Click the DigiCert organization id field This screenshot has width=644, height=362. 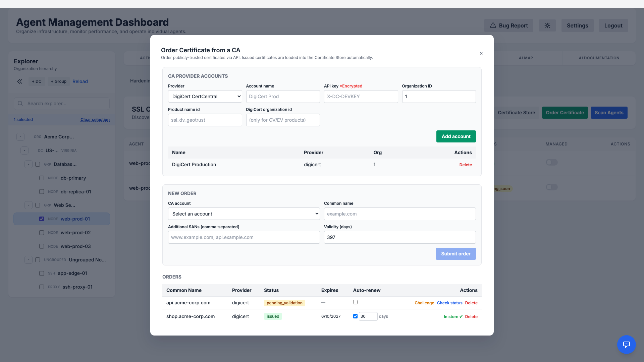[283, 120]
